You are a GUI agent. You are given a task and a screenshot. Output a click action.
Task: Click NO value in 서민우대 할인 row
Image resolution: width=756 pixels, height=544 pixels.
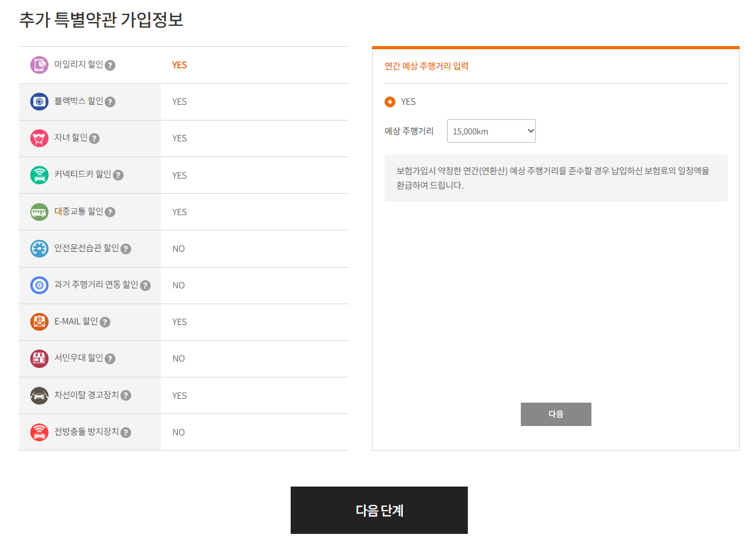[x=179, y=358]
